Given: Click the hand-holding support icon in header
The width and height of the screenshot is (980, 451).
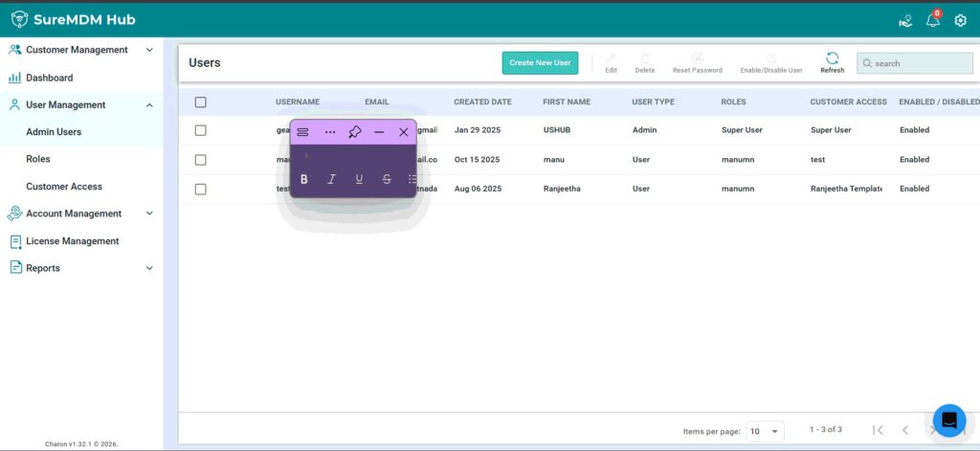Looking at the screenshot, I should click(x=905, y=21).
